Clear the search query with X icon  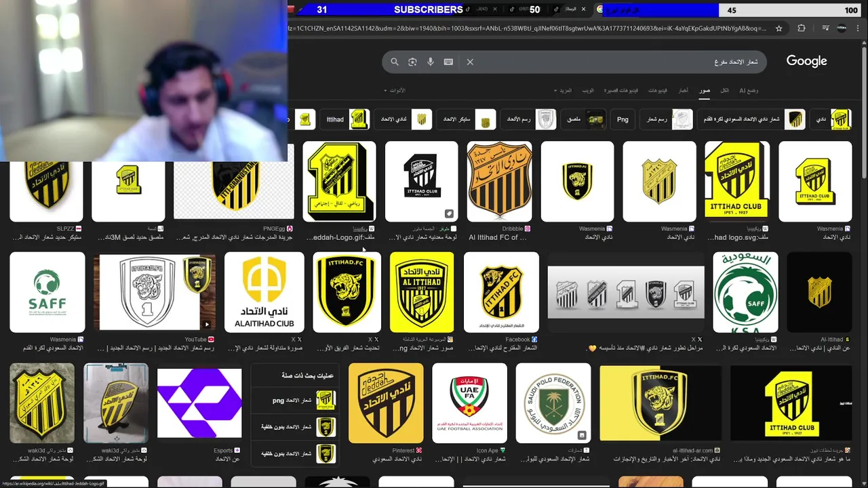pos(470,62)
